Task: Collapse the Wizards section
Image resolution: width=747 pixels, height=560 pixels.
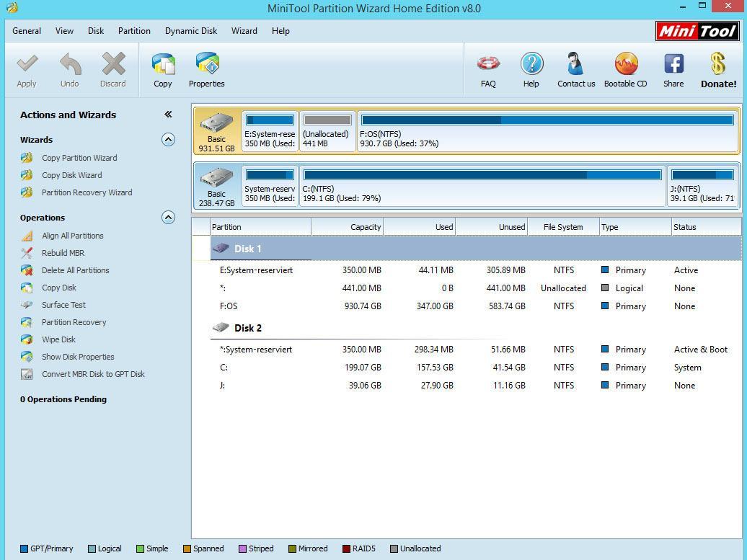Action: point(168,140)
